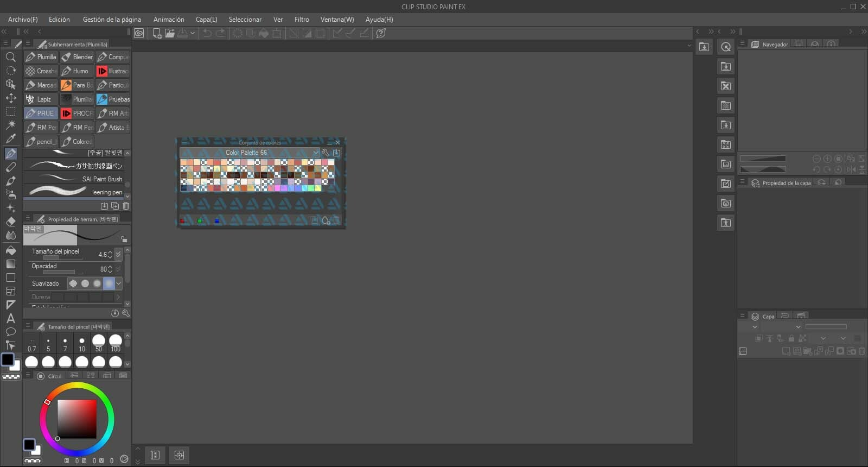Select the Text A tool
Screen dimensions: 868x467
10,318
